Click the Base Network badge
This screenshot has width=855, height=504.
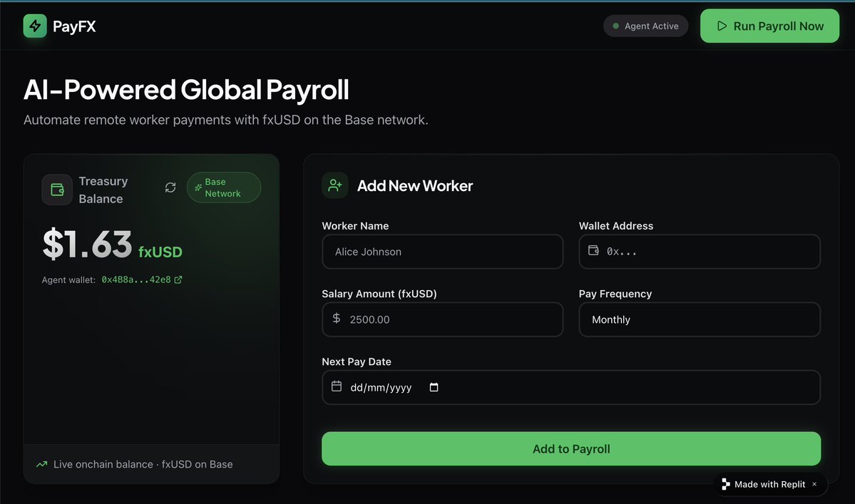224,187
